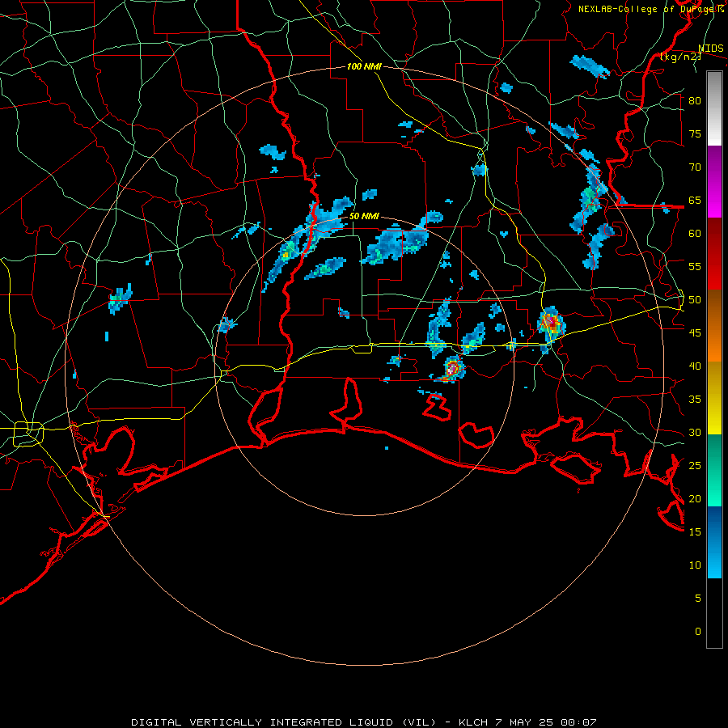728x728 pixels.
Task: Pick the white-gray top segment of color scale
Action: pos(714,108)
